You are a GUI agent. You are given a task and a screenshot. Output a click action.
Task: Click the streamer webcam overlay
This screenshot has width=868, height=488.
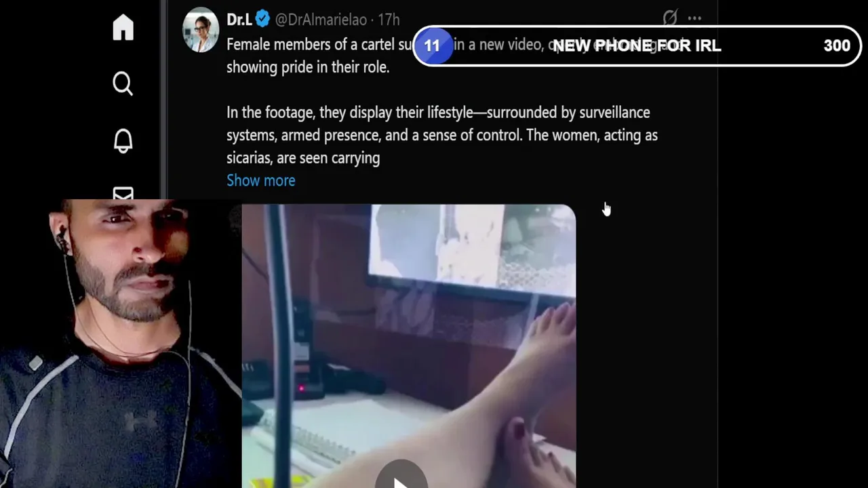[121, 344]
